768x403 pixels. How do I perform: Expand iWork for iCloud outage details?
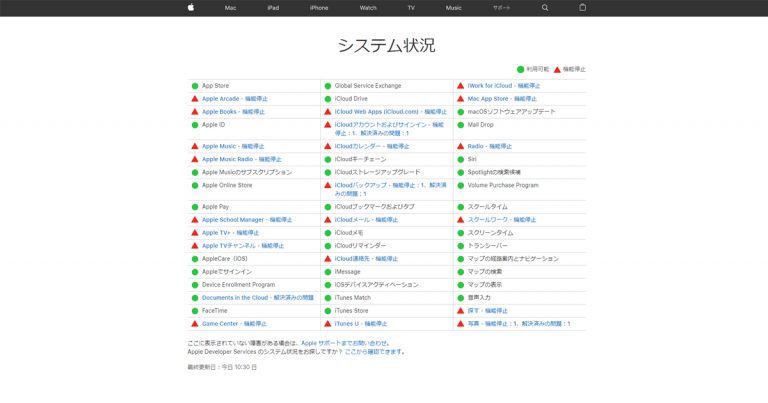pos(503,86)
